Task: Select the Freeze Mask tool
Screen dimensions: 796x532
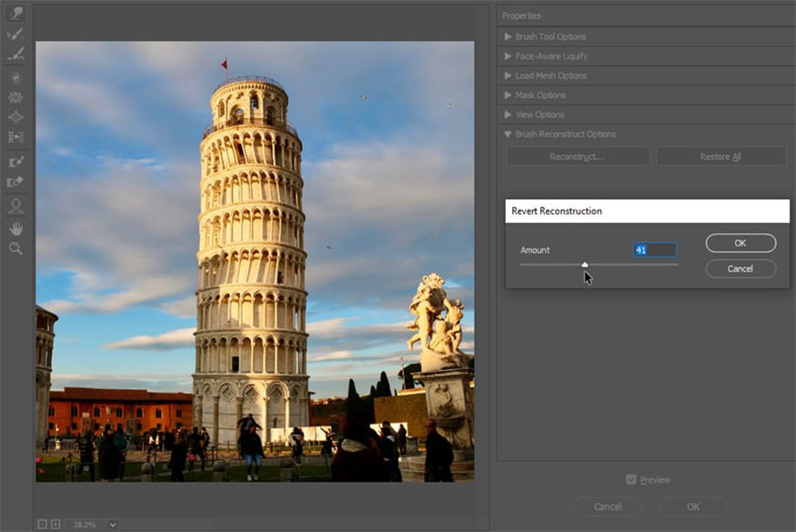Action: 14,159
